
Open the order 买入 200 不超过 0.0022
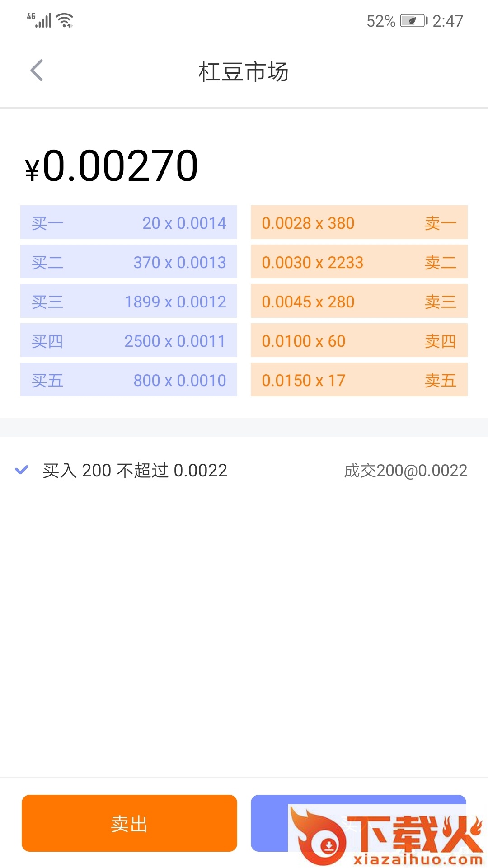[x=135, y=471]
